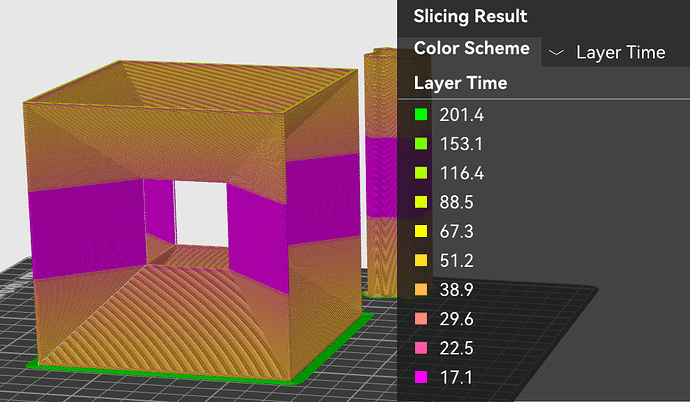Click the Color Scheme label
The height and width of the screenshot is (402, 690).
pyautogui.click(x=472, y=48)
